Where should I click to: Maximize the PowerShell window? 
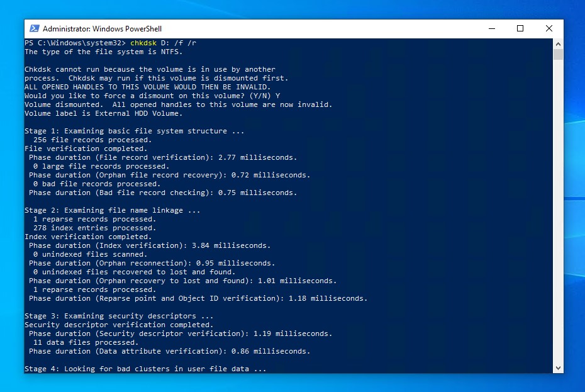tap(520, 28)
